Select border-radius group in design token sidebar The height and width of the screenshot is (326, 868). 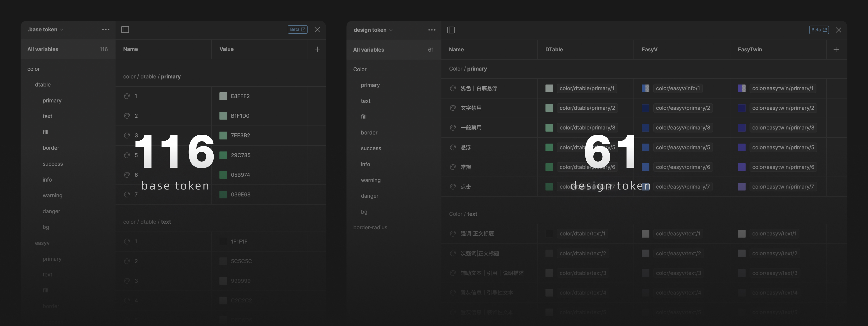coord(370,228)
